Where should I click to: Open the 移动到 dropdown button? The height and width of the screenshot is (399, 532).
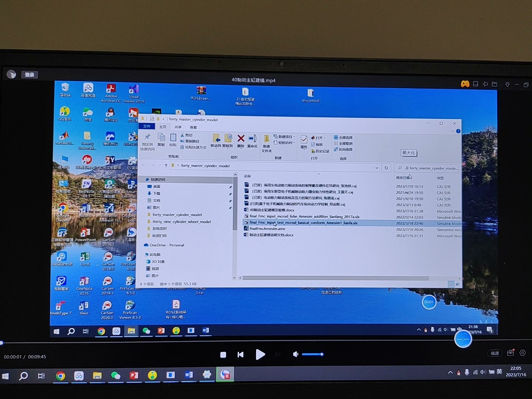coord(216,141)
